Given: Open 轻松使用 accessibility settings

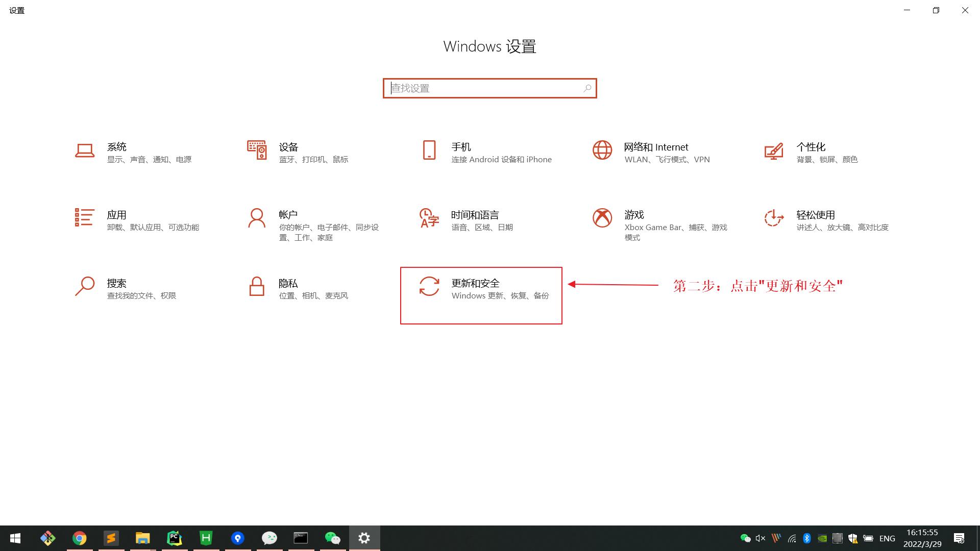Looking at the screenshot, I should [815, 220].
